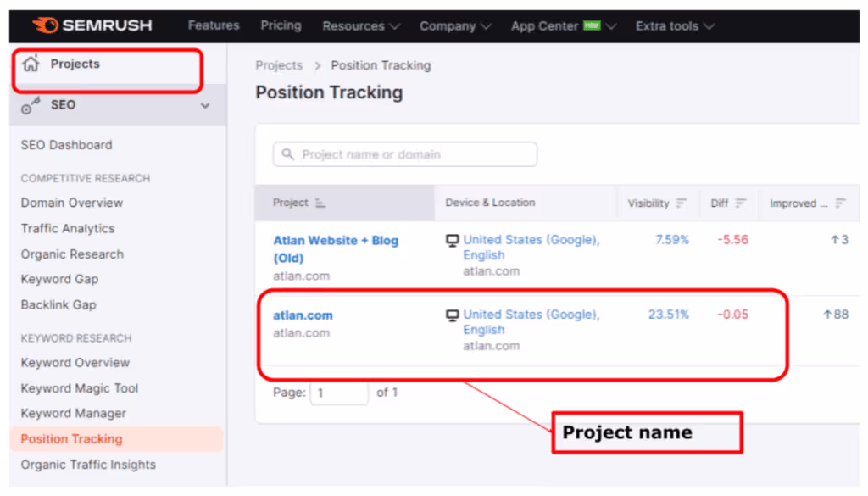Open Organic Research tool
The image size is (868, 496).
click(72, 254)
